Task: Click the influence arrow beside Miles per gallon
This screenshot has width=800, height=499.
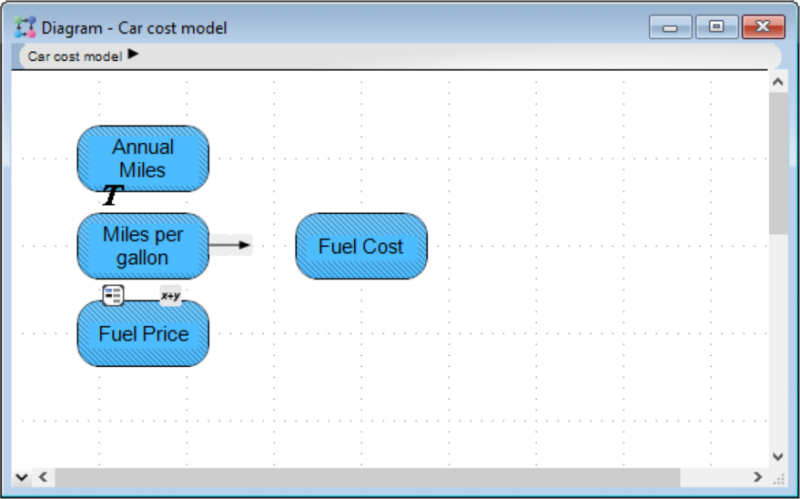Action: [230, 245]
